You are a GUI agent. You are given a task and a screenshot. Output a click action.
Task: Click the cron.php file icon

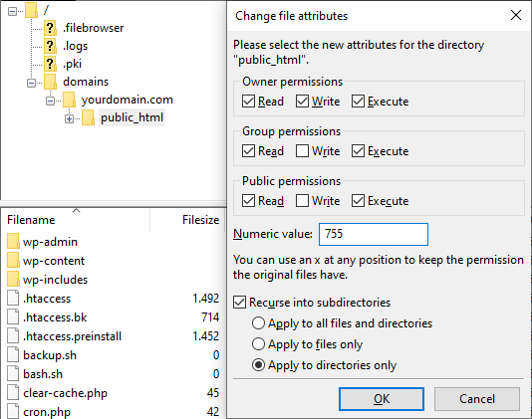pyautogui.click(x=13, y=412)
